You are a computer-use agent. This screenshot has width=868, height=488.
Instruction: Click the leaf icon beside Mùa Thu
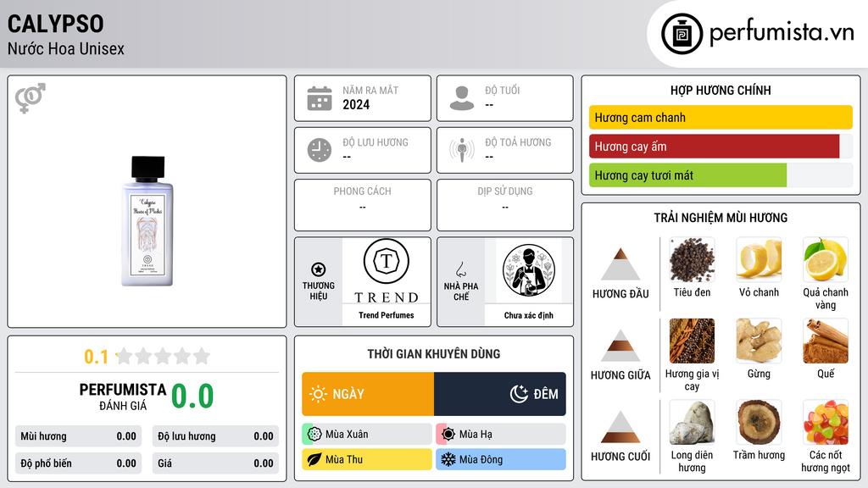pos(314,459)
